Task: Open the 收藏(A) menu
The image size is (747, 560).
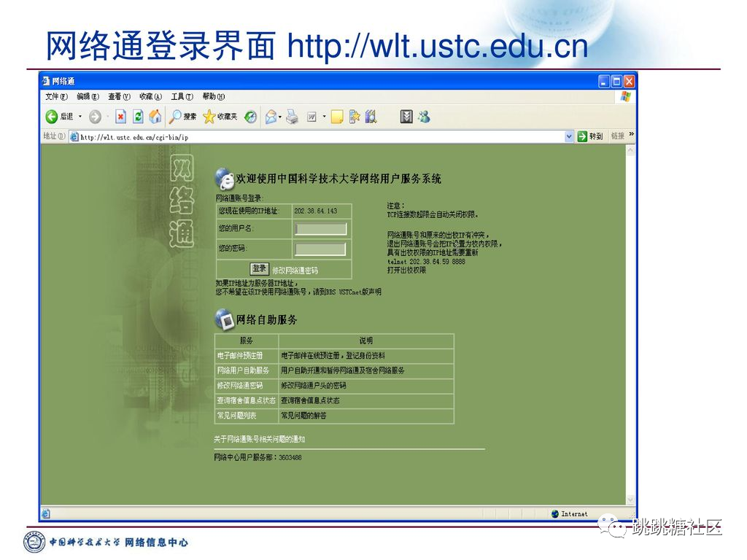Action: (x=150, y=97)
